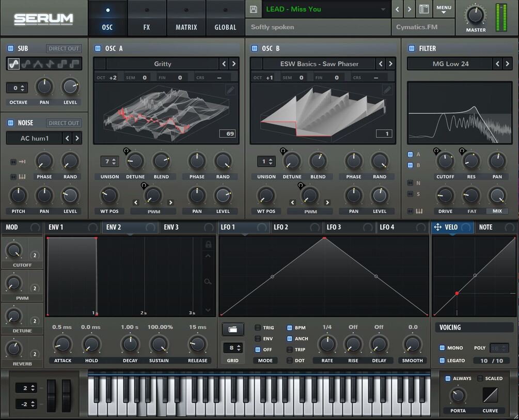Toggle filter routing for oscillator A
The height and width of the screenshot is (420, 519).
pos(411,154)
